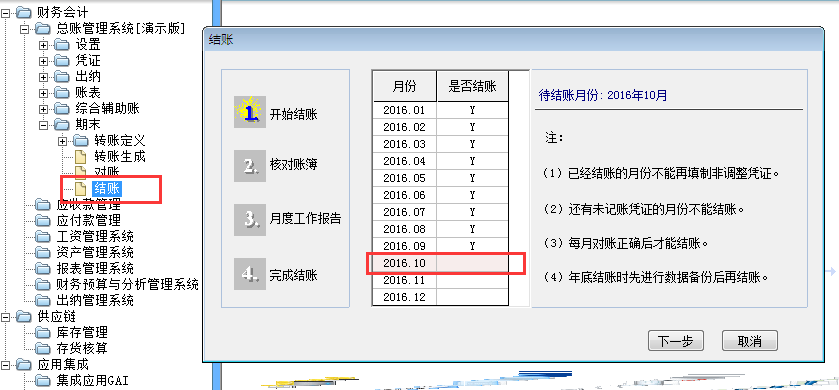Click the 月份 column header
Image resolution: width=839 pixels, height=390 pixels.
tap(405, 86)
